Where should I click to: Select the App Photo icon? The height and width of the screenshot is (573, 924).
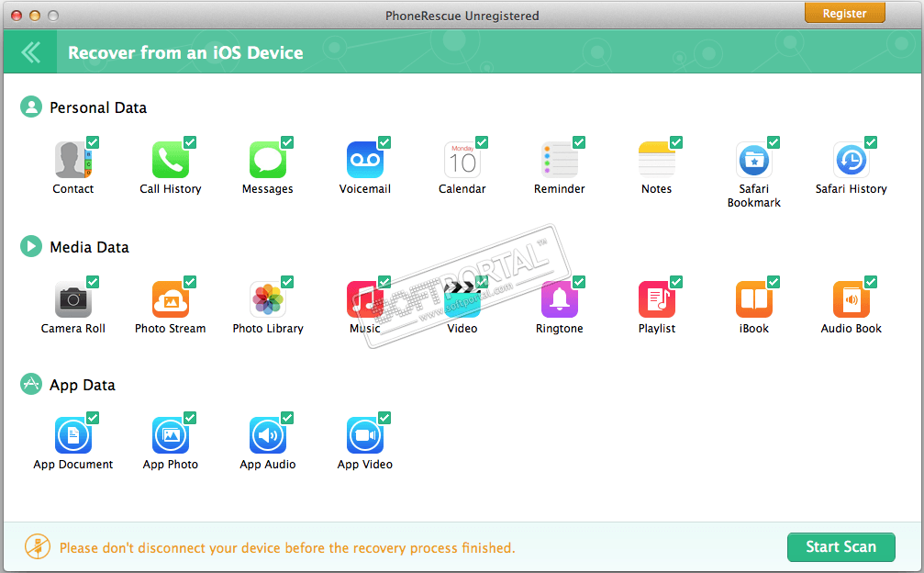(171, 435)
